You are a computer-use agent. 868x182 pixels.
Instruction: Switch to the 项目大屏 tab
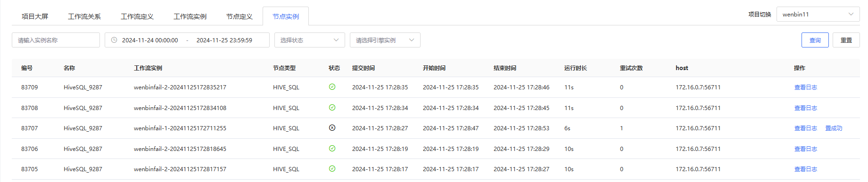pyautogui.click(x=35, y=16)
